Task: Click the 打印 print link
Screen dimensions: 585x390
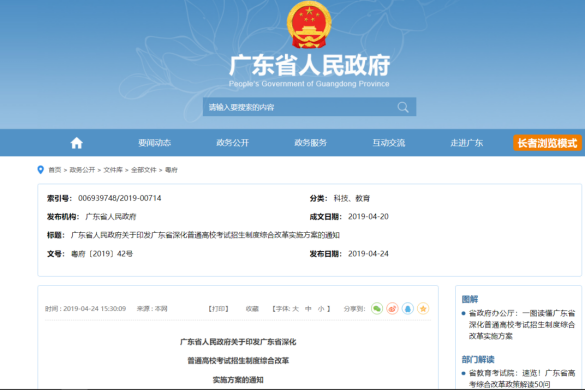Action: coord(218,309)
